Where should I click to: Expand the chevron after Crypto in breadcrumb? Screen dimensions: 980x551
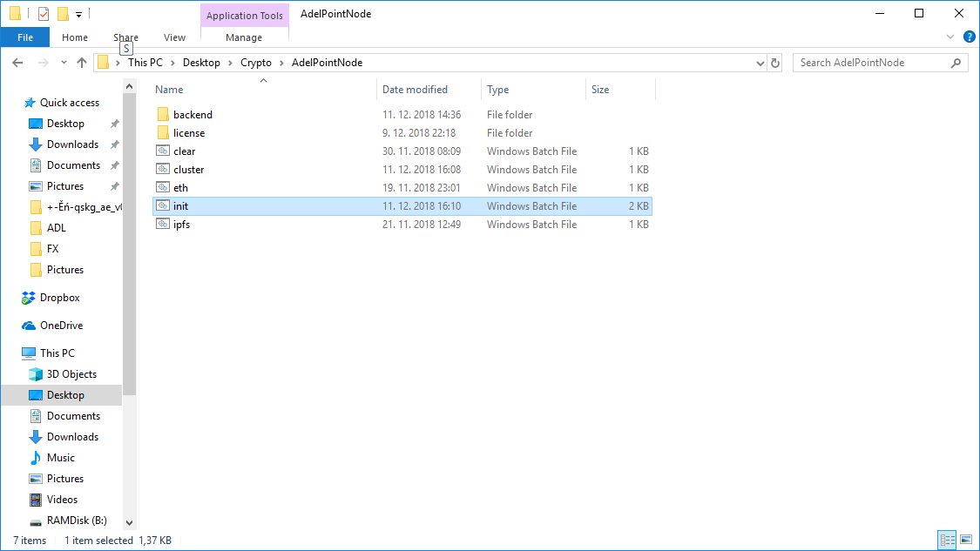281,63
